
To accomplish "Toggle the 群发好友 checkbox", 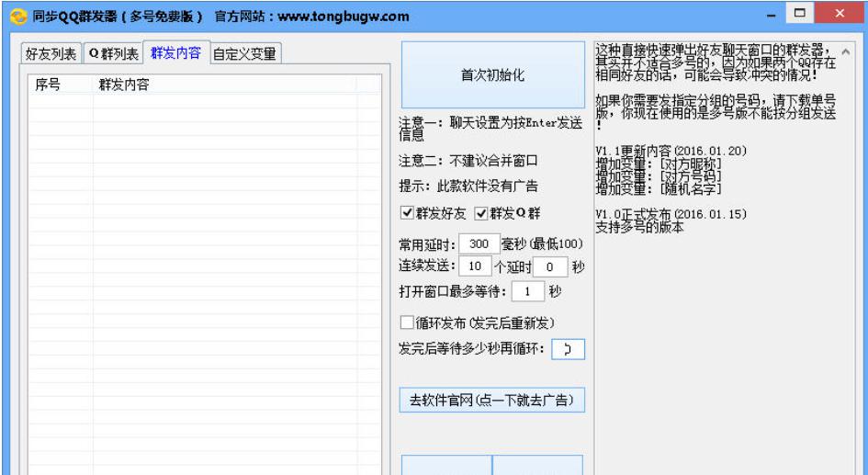I will pyautogui.click(x=434, y=213).
